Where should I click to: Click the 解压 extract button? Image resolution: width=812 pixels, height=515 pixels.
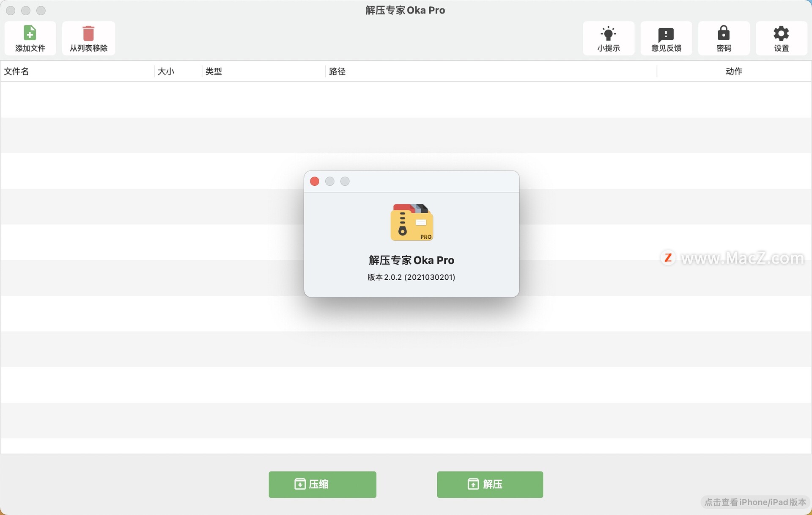coord(490,484)
